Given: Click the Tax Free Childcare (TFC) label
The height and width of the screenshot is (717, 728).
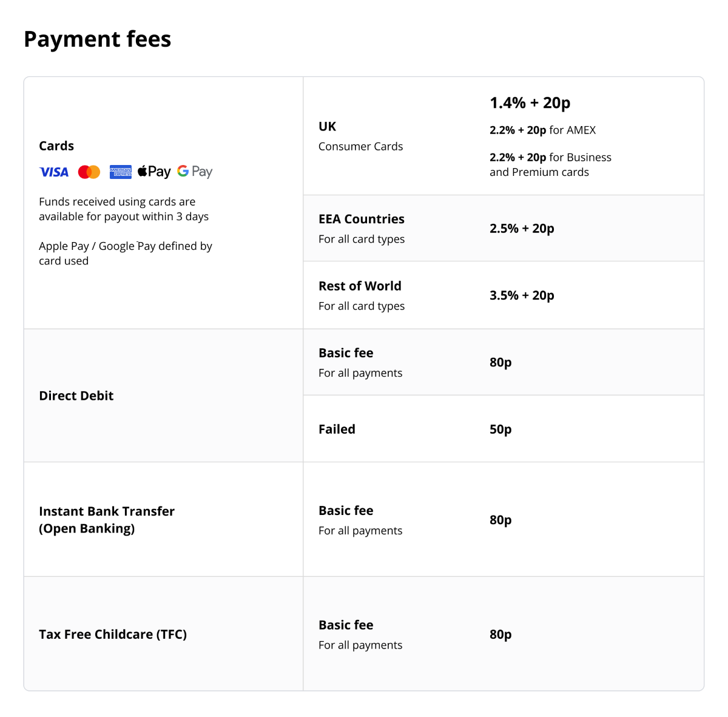Looking at the screenshot, I should [113, 635].
